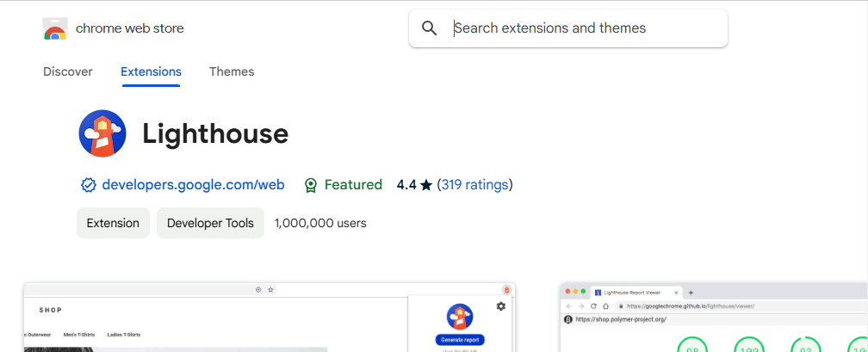Click Ladies T-Shirts in first screenshot
This screenshot has height=352, width=868.
point(124,335)
